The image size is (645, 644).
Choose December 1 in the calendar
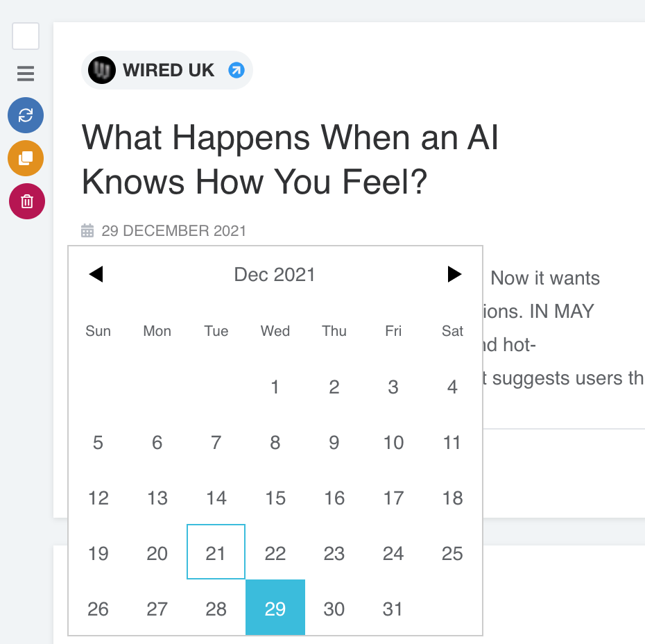(275, 387)
